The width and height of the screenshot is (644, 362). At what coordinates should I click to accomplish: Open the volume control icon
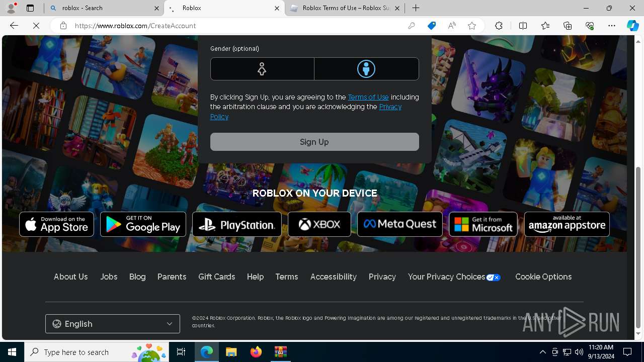[x=579, y=352]
